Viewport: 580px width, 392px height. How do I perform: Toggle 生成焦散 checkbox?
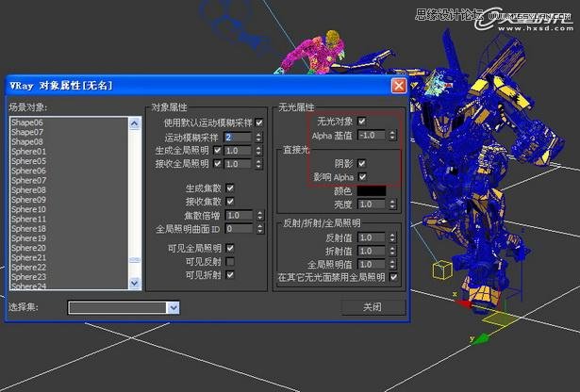(230, 188)
